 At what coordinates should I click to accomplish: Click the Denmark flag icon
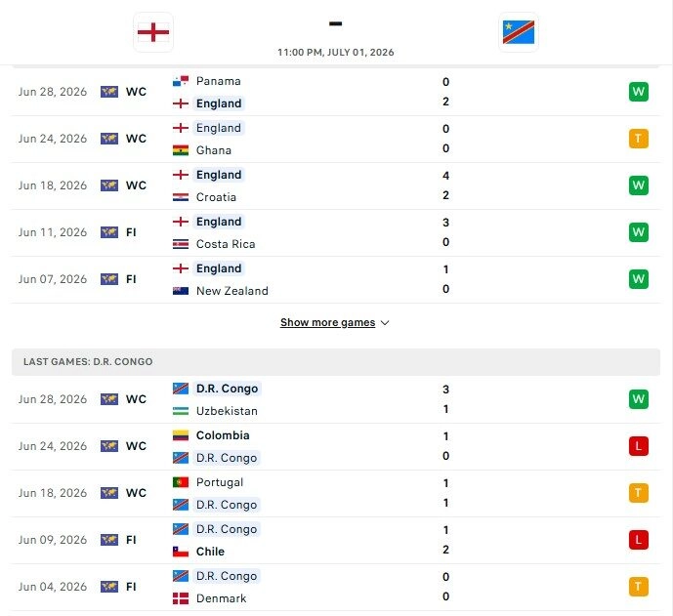pos(181,598)
